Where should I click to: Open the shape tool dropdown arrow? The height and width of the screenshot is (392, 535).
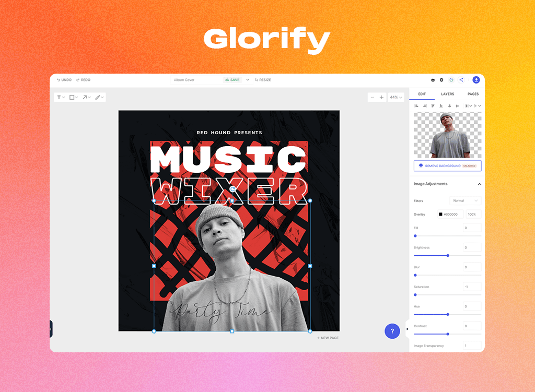pos(76,98)
